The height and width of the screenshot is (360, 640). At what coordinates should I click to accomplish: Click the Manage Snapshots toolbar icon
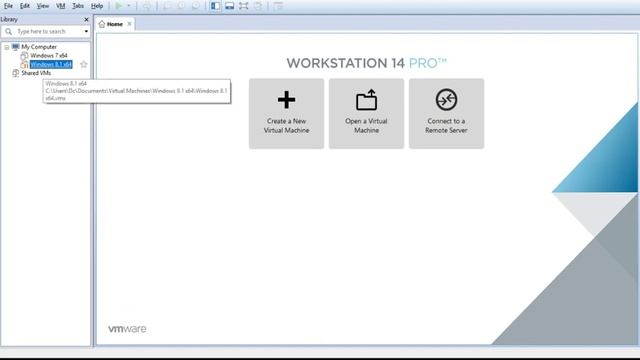click(196, 6)
